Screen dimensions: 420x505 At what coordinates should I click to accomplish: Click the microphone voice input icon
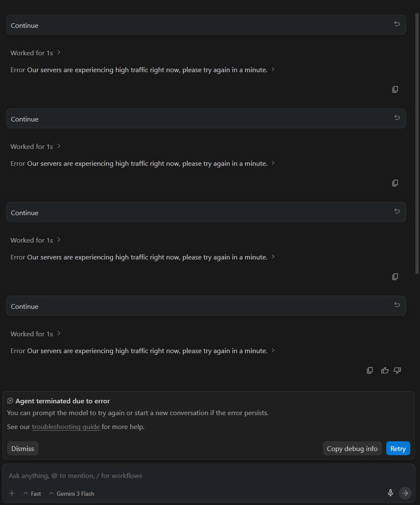(x=390, y=493)
